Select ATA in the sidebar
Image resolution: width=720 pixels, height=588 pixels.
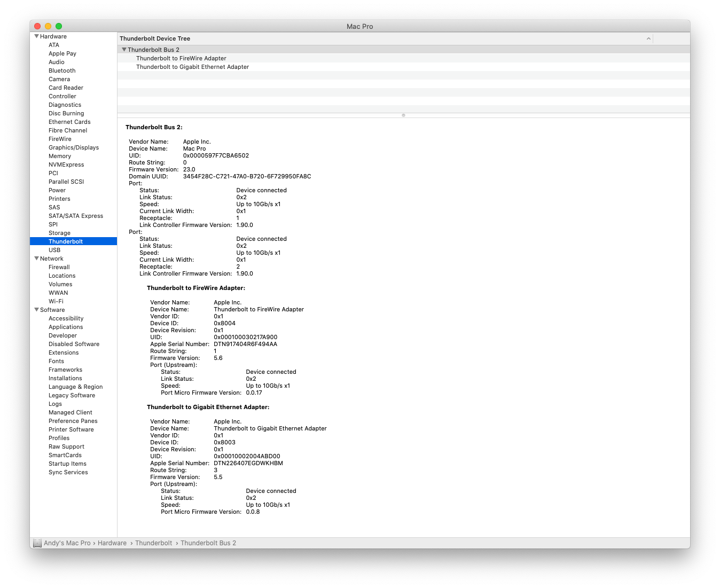(54, 45)
